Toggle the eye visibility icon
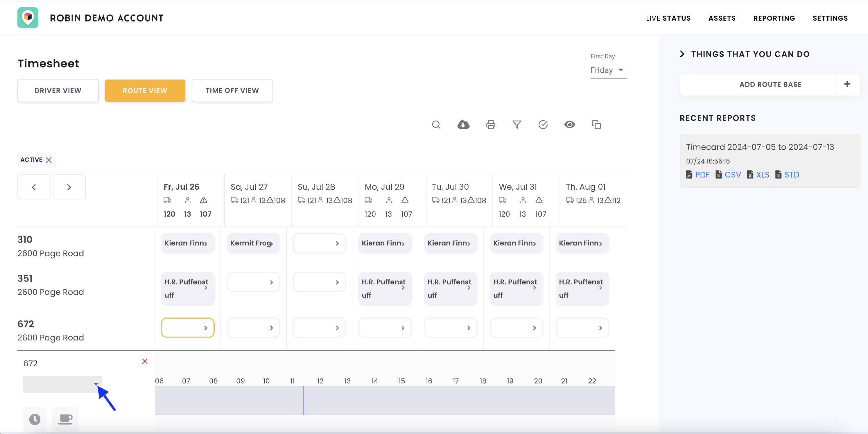 tap(569, 125)
